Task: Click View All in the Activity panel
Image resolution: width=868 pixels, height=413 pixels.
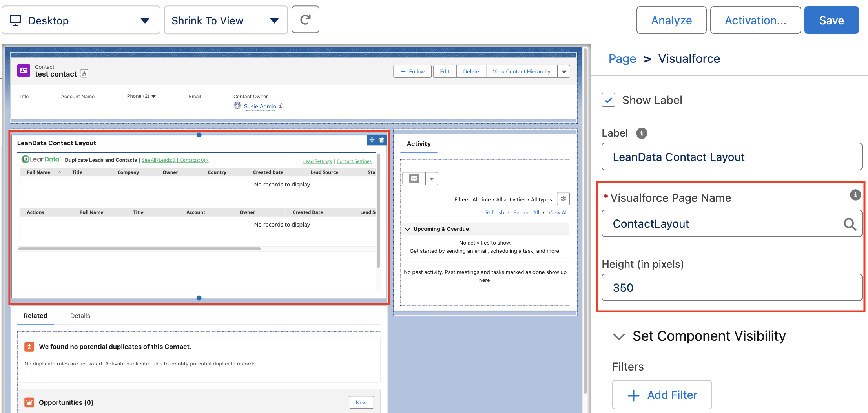Action: [558, 213]
